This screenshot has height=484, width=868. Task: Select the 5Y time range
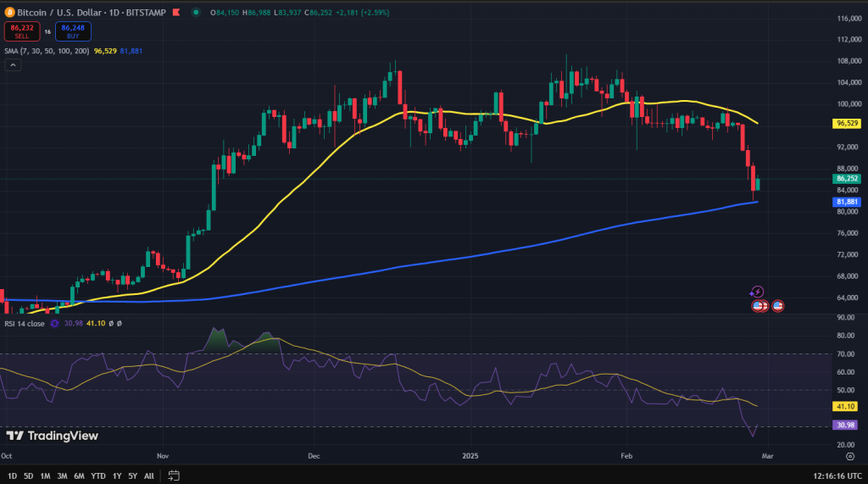(x=133, y=476)
